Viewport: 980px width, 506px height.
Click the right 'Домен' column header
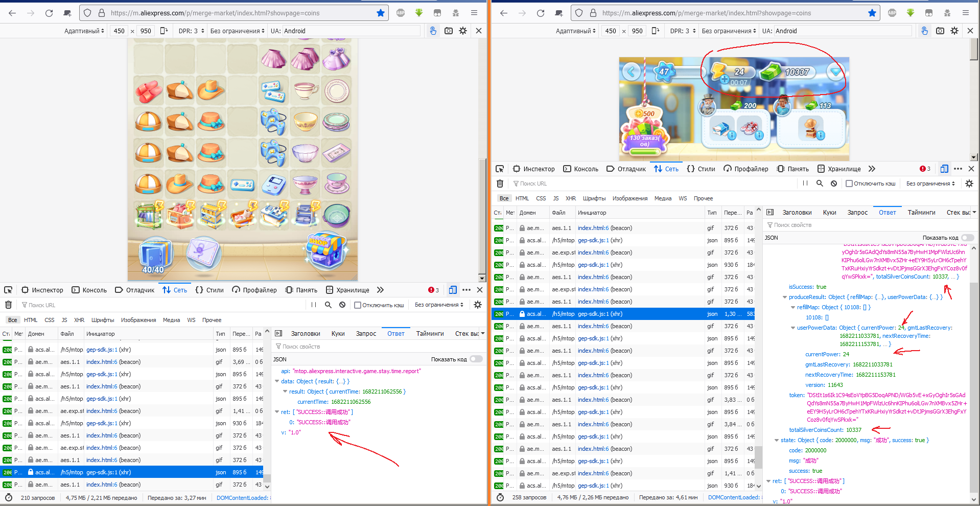pyautogui.click(x=533, y=213)
